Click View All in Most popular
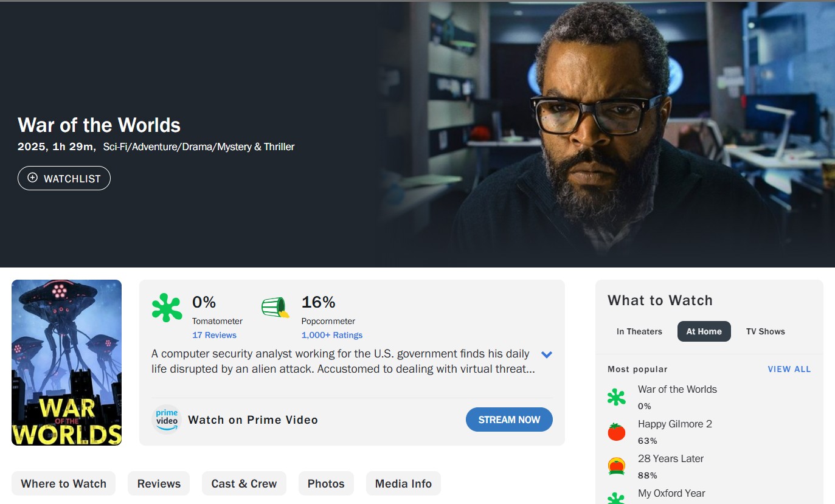The image size is (835, 504). [789, 369]
